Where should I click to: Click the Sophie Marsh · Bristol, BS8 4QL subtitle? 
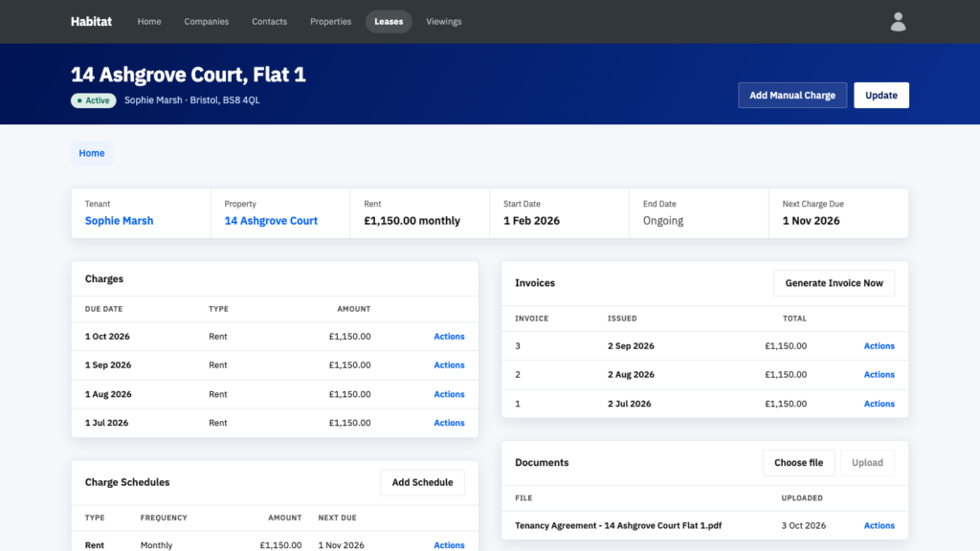tap(191, 99)
